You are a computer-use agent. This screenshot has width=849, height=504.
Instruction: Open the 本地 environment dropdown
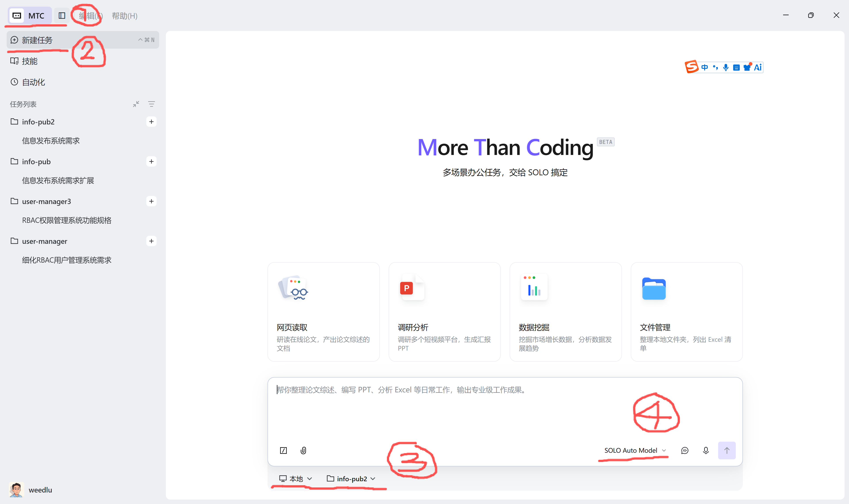(295, 479)
